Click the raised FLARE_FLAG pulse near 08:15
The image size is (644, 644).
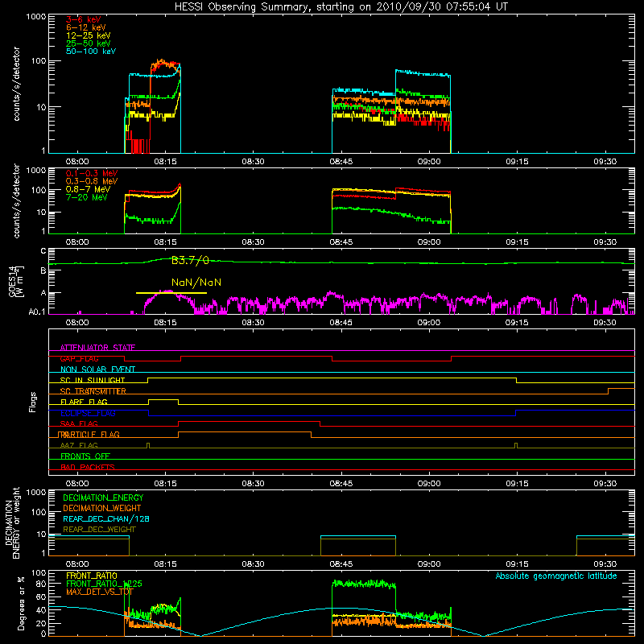[163, 400]
